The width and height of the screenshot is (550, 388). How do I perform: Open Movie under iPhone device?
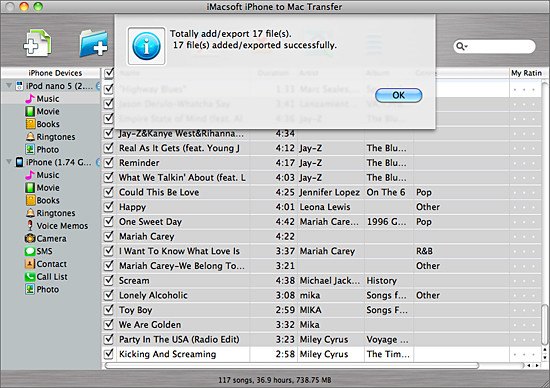(x=48, y=188)
